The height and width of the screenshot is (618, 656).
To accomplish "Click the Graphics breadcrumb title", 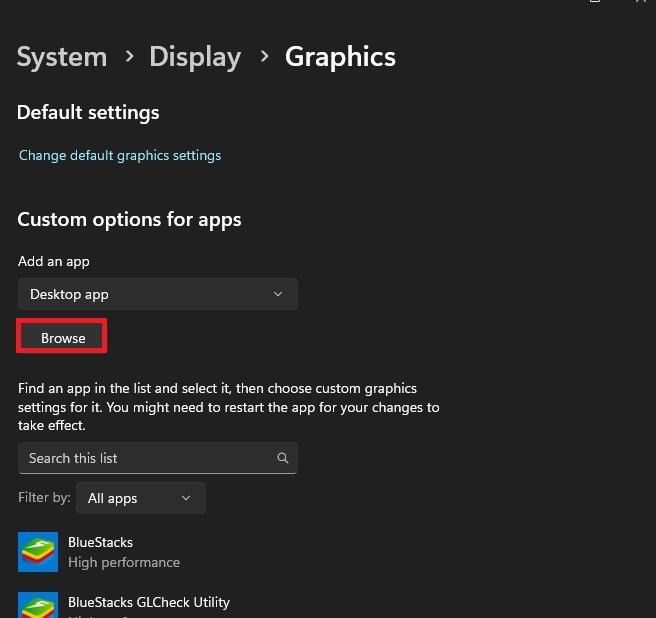I will 340,57.
